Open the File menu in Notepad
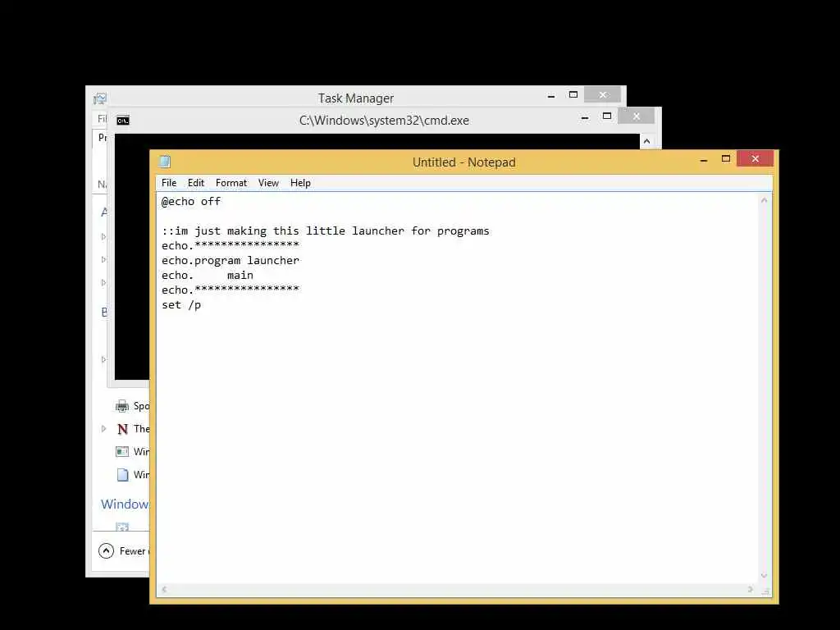The width and height of the screenshot is (840, 630). (169, 183)
